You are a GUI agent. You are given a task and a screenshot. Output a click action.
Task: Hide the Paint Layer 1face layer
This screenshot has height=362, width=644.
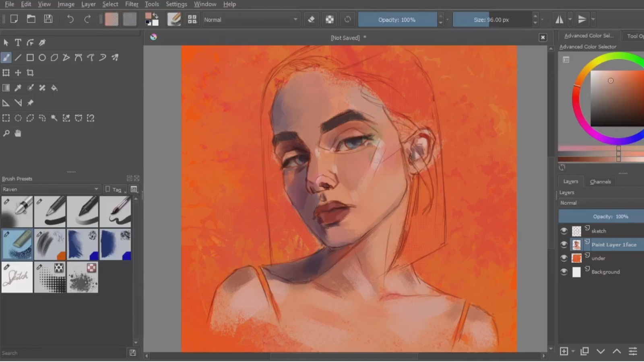click(564, 245)
